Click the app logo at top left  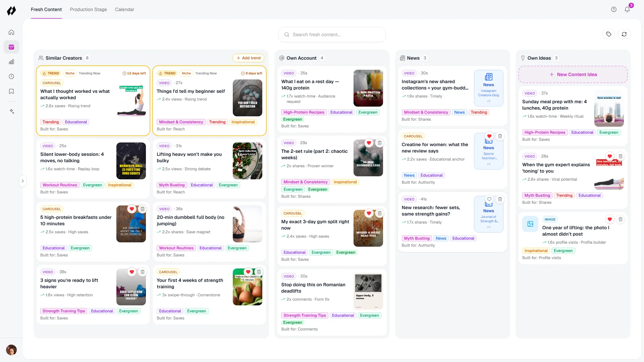11,11
